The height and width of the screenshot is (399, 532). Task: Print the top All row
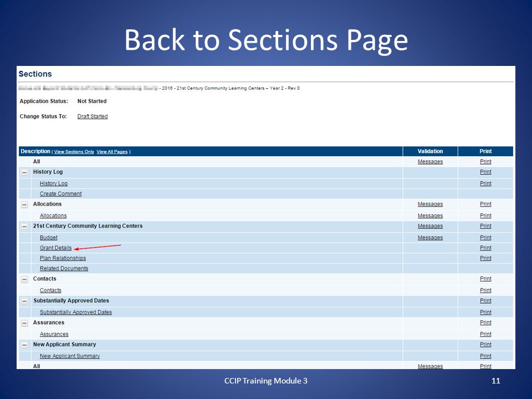tap(485, 161)
